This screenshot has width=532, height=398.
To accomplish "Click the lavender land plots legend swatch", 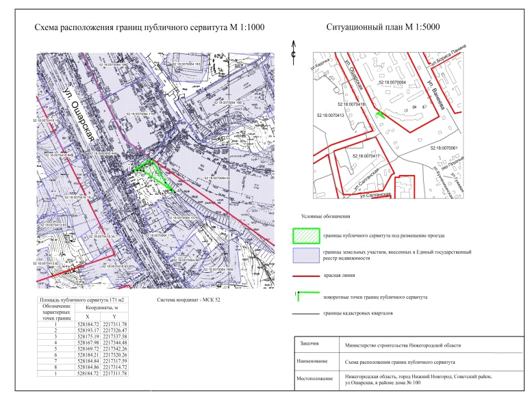I will coord(306,255).
